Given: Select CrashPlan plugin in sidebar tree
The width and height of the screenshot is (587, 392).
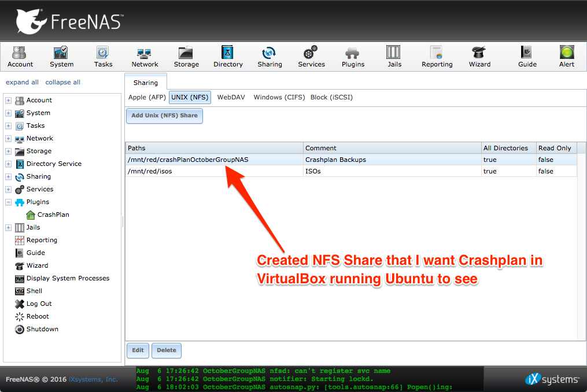Looking at the screenshot, I should 47,215.
